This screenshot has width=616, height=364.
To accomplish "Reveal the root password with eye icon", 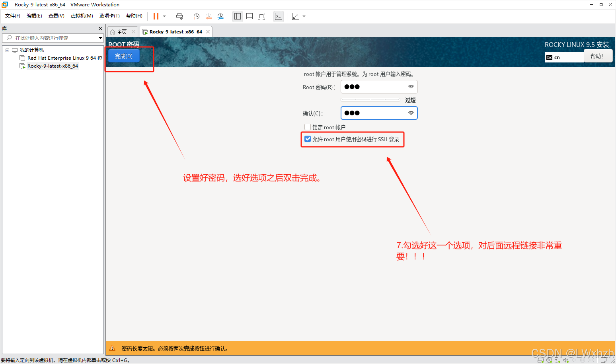I will point(411,87).
